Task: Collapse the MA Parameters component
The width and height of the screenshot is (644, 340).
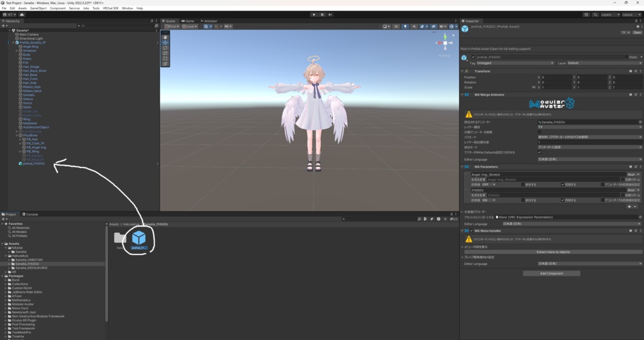Action: (x=462, y=167)
